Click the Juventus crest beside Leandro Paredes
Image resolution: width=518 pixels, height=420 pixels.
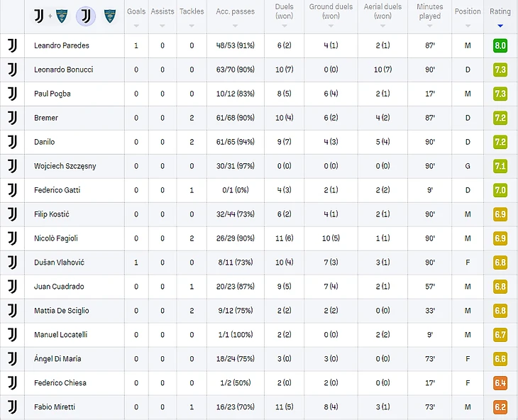coord(12,45)
